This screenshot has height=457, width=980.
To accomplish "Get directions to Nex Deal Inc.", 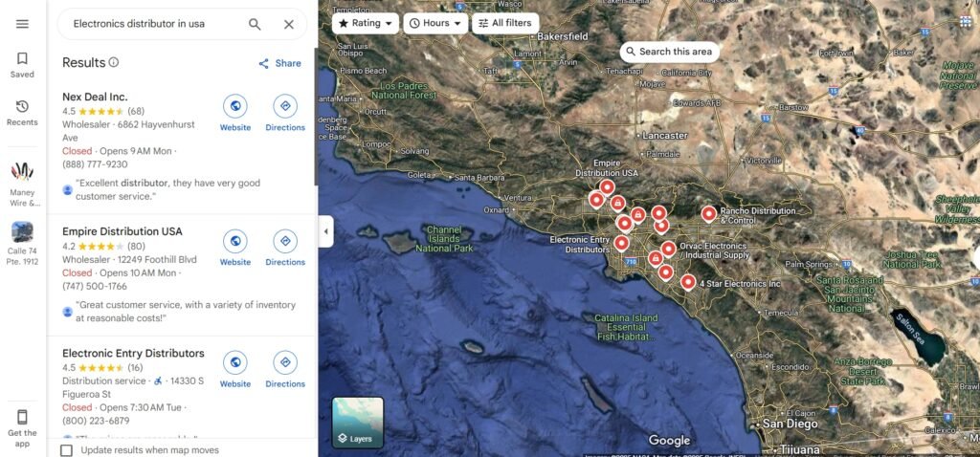I will coord(285,106).
